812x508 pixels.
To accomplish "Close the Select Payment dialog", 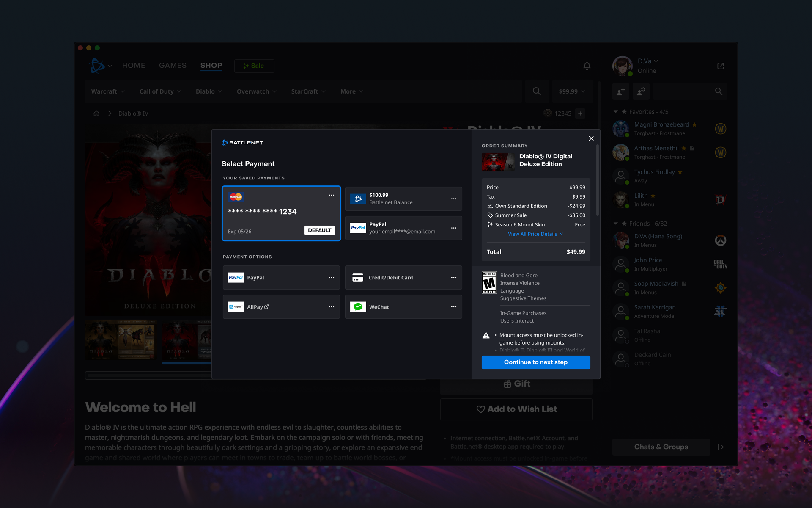I will click(x=591, y=138).
